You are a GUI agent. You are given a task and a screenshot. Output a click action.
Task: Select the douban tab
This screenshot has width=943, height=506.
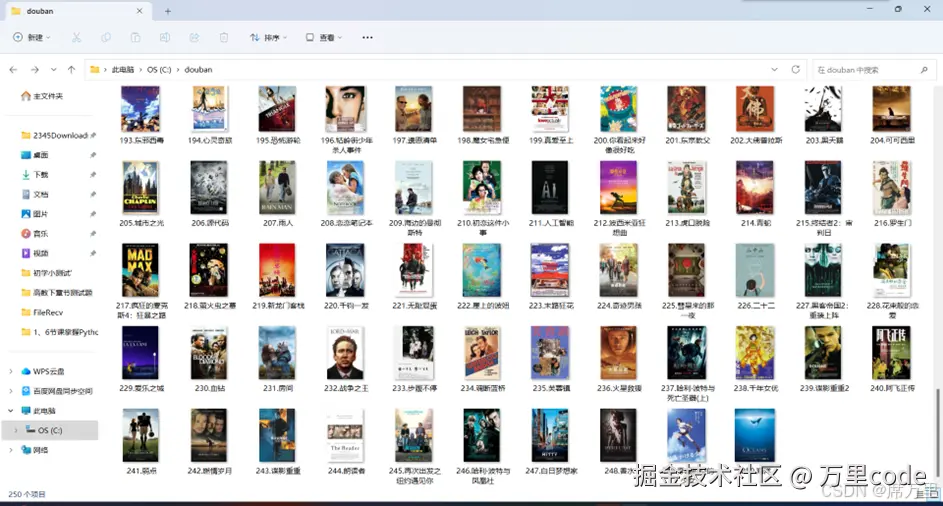[76, 11]
